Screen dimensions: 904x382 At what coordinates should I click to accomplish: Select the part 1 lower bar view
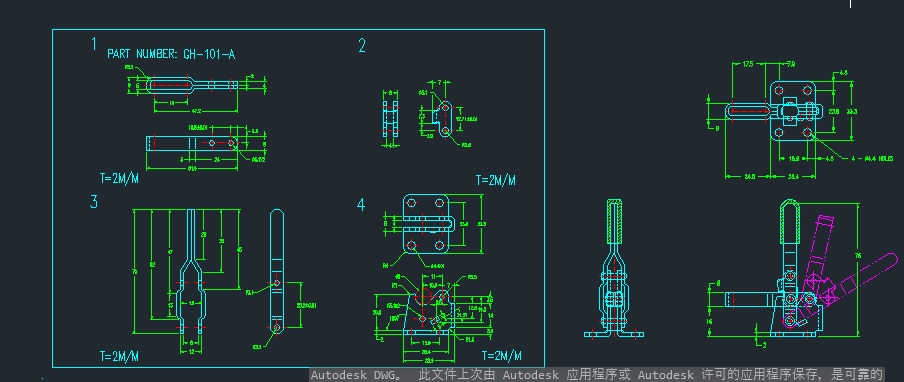pos(193,143)
